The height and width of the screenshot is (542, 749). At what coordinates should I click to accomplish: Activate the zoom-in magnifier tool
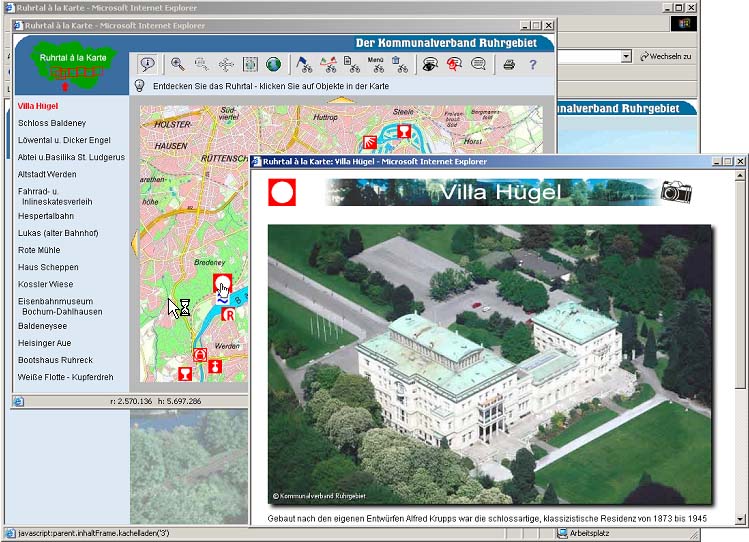click(178, 64)
